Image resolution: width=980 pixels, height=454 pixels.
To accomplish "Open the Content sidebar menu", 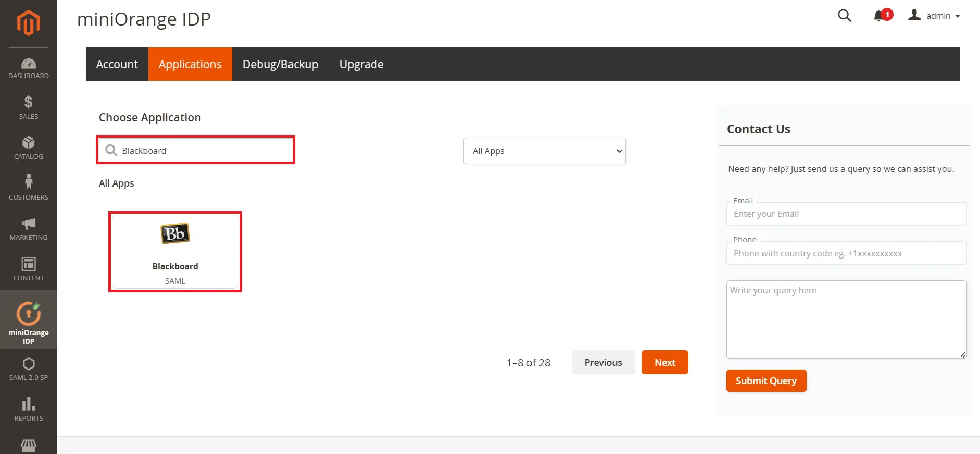I will (29, 269).
